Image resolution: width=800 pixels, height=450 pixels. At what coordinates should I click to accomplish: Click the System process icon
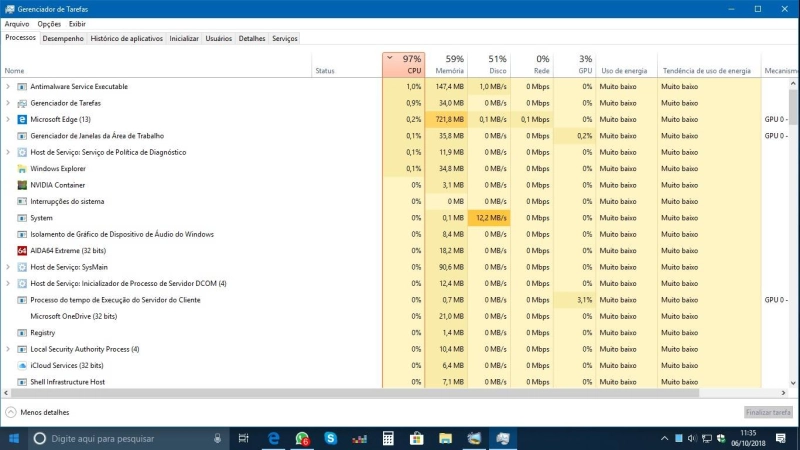click(22, 218)
